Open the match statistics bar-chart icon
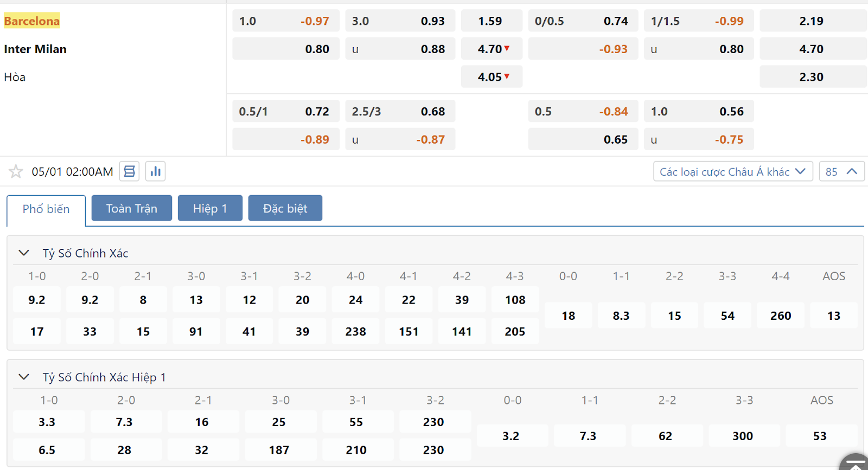This screenshot has height=470, width=868. tap(156, 171)
